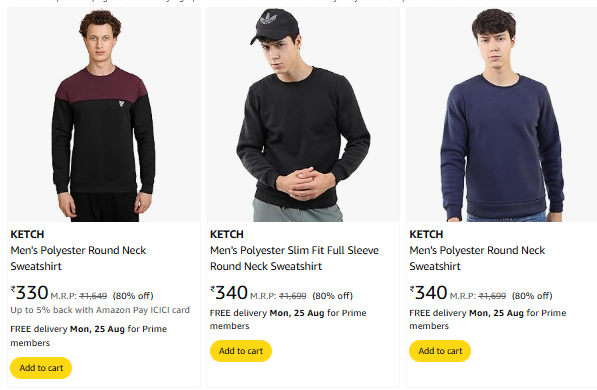View the 80% off text on the middle product

[332, 296]
